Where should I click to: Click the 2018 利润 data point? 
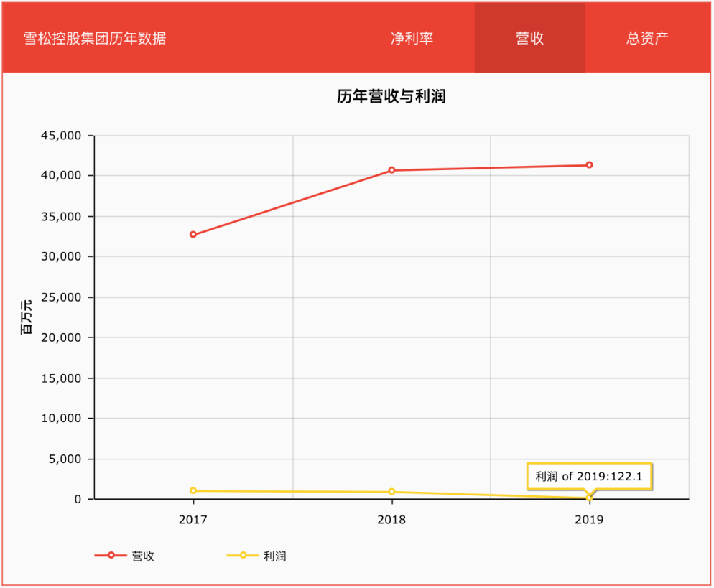point(391,492)
